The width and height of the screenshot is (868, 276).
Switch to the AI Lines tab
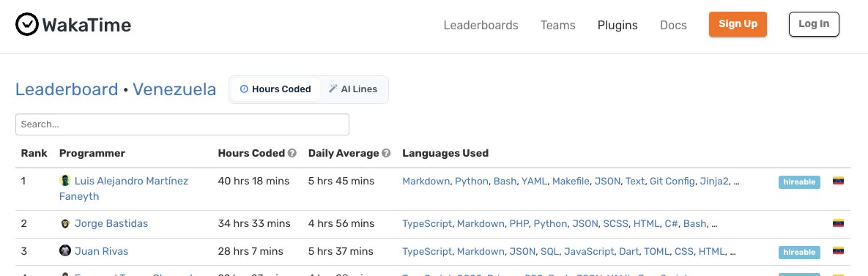point(353,89)
